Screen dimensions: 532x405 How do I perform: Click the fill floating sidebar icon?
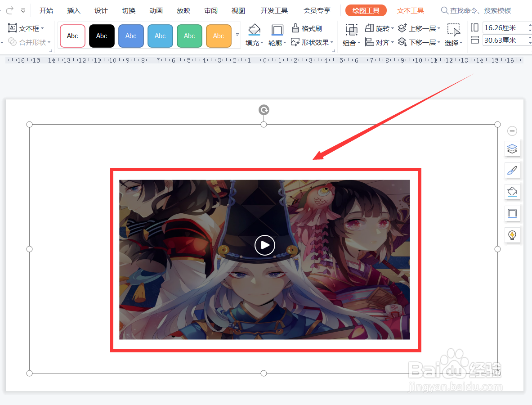click(x=512, y=192)
